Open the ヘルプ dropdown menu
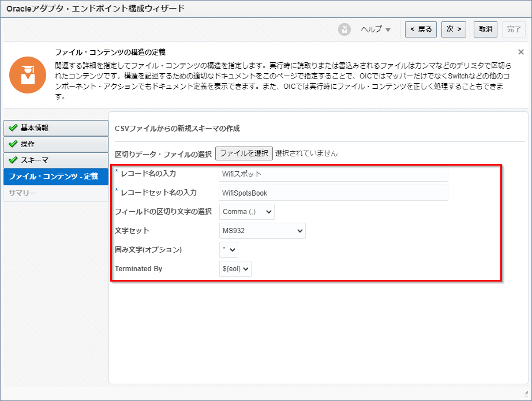 [376, 29]
